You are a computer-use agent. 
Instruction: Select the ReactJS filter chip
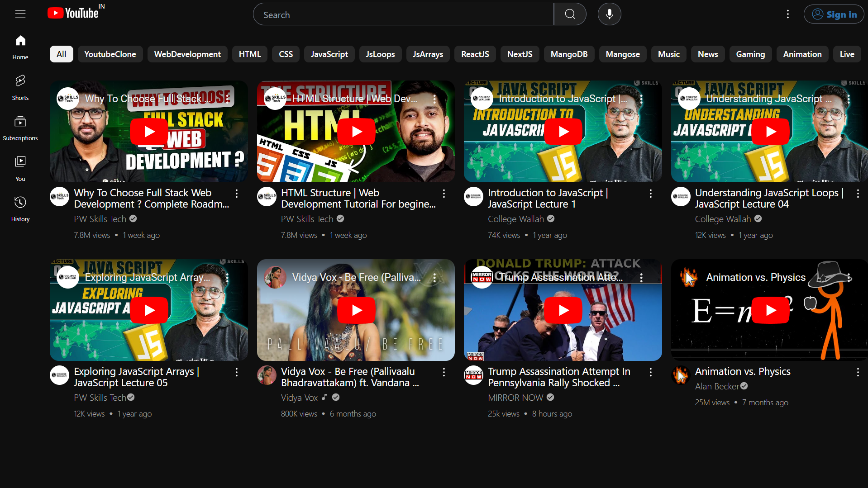tap(475, 54)
